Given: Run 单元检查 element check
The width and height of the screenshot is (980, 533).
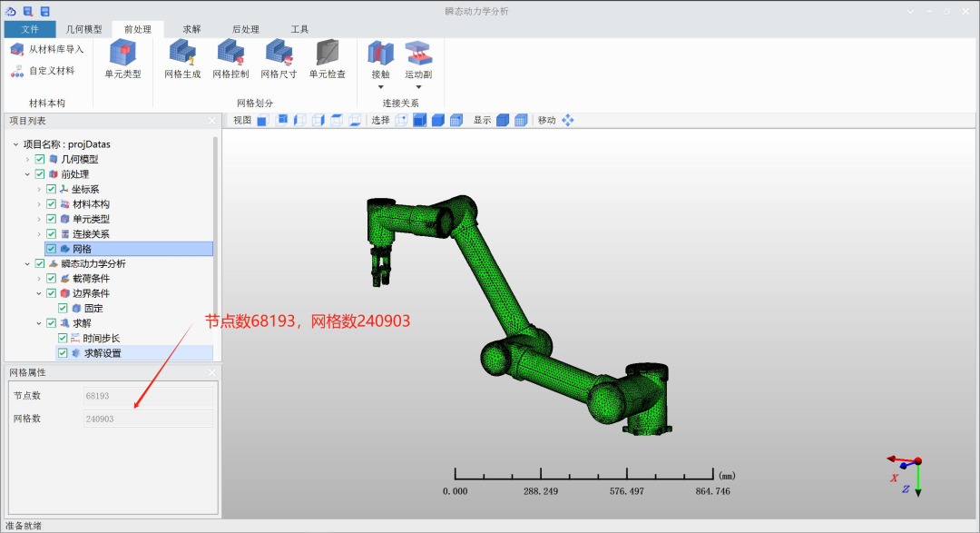Looking at the screenshot, I should point(328,59).
